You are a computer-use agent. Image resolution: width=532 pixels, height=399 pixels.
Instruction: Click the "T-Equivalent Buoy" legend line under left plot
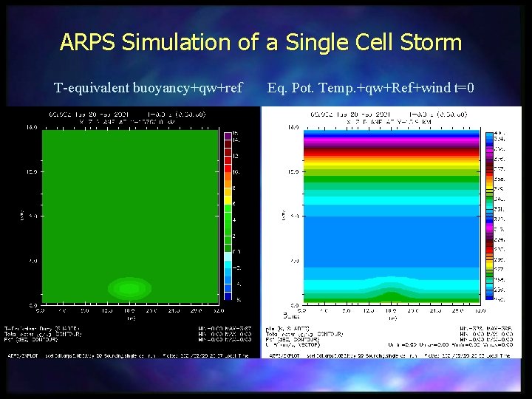point(42,328)
